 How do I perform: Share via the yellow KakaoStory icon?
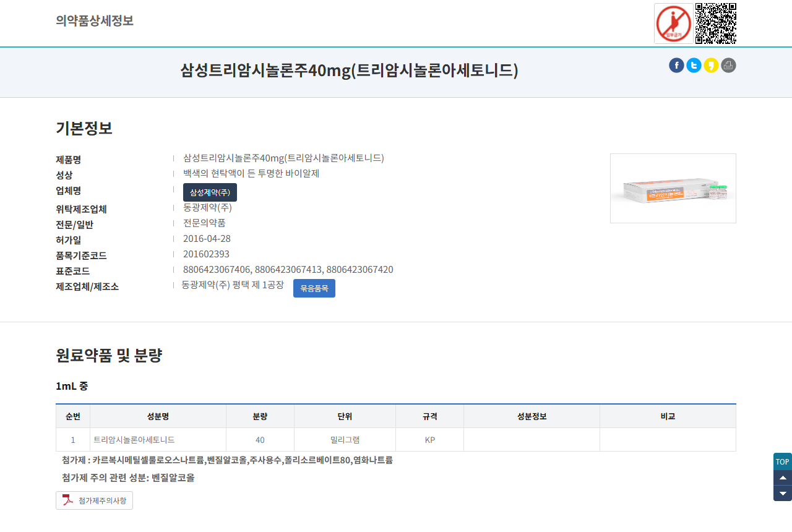click(x=711, y=66)
